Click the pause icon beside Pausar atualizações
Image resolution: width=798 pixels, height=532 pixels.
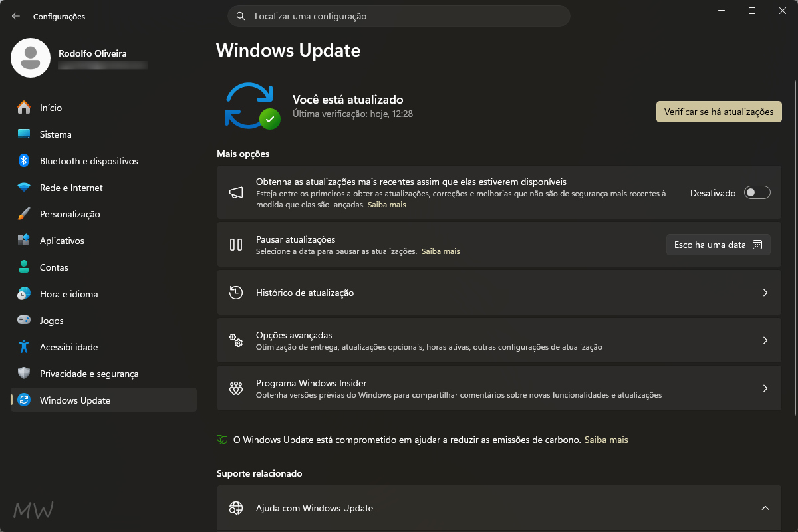coord(236,245)
